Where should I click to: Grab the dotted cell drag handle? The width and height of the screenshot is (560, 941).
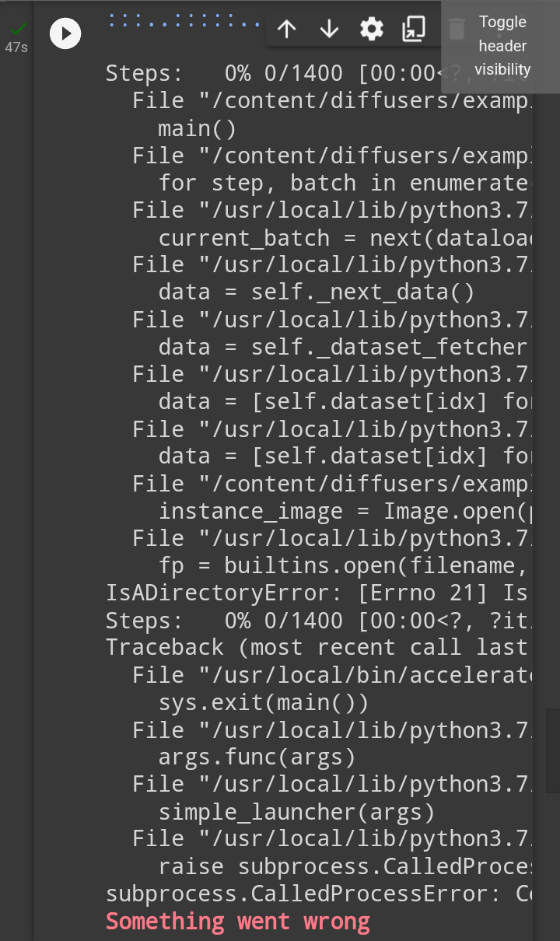[x=183, y=23]
